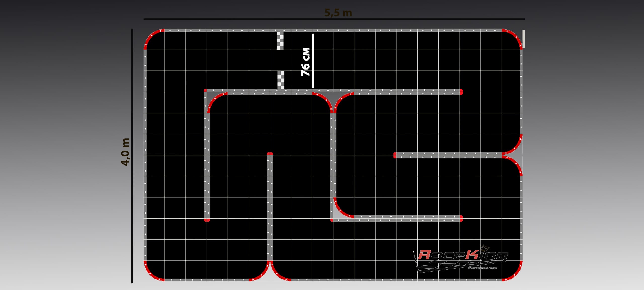Click the "5,5 m" width dimension label

pyautogui.click(x=338, y=13)
